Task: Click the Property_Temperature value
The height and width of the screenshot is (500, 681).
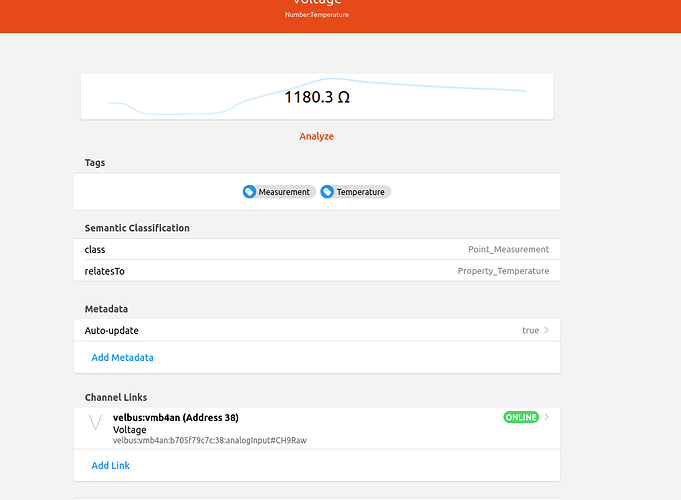Action: pos(503,271)
